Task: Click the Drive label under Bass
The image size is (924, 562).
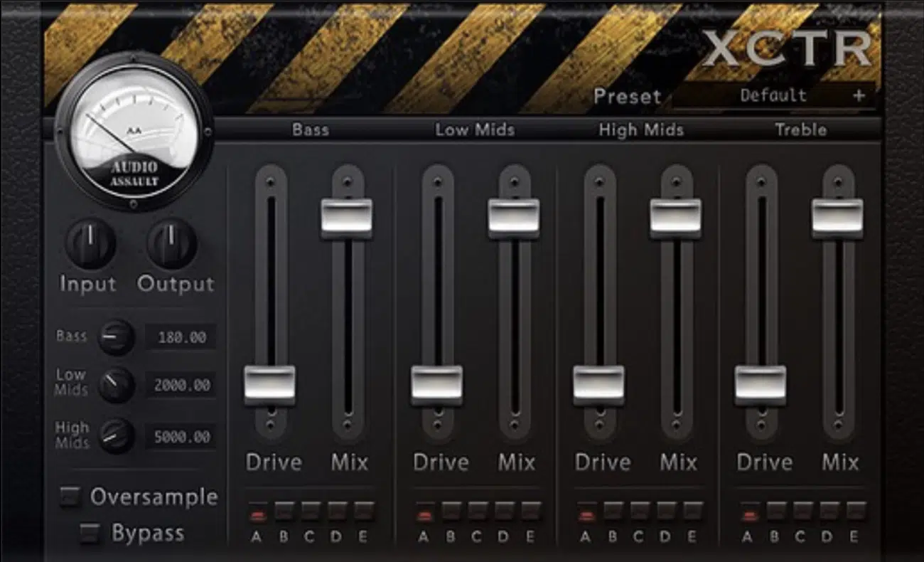Action: [x=274, y=462]
